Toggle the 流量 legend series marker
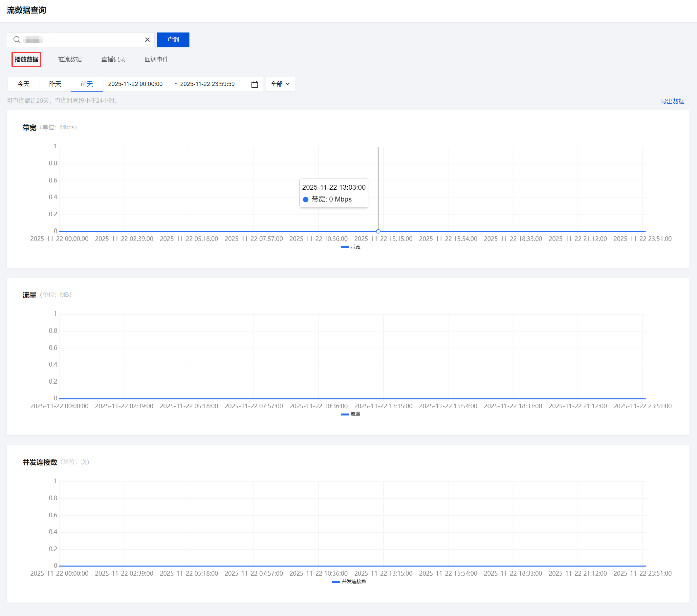 coord(344,414)
